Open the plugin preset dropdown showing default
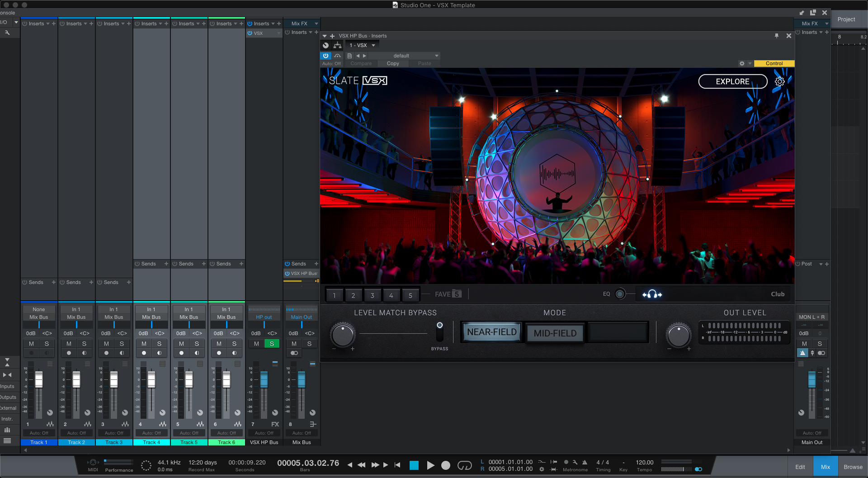 click(404, 56)
